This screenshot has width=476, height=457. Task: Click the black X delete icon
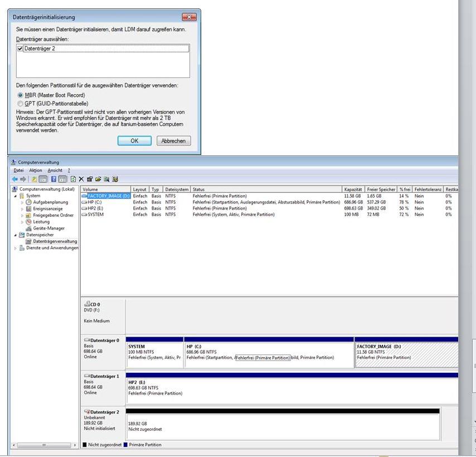pyautogui.click(x=81, y=179)
